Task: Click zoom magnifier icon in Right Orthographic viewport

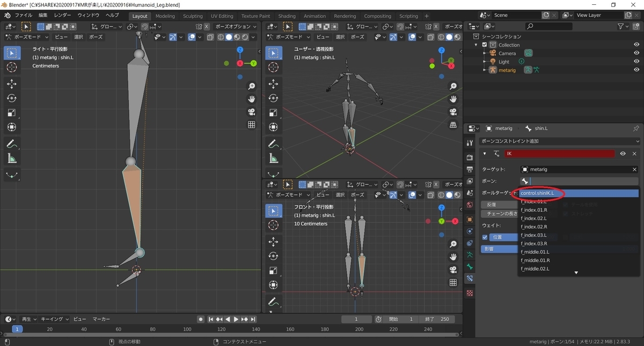Action: [251, 86]
